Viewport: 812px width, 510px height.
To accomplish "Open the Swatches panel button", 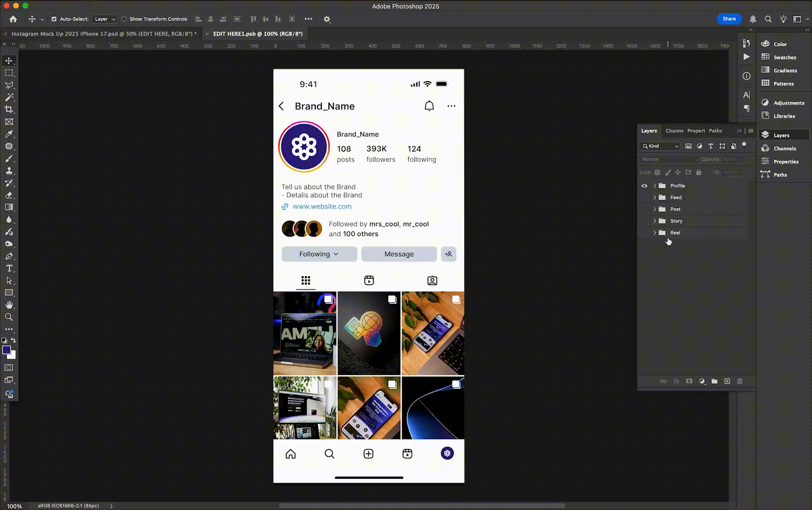I will 779,57.
